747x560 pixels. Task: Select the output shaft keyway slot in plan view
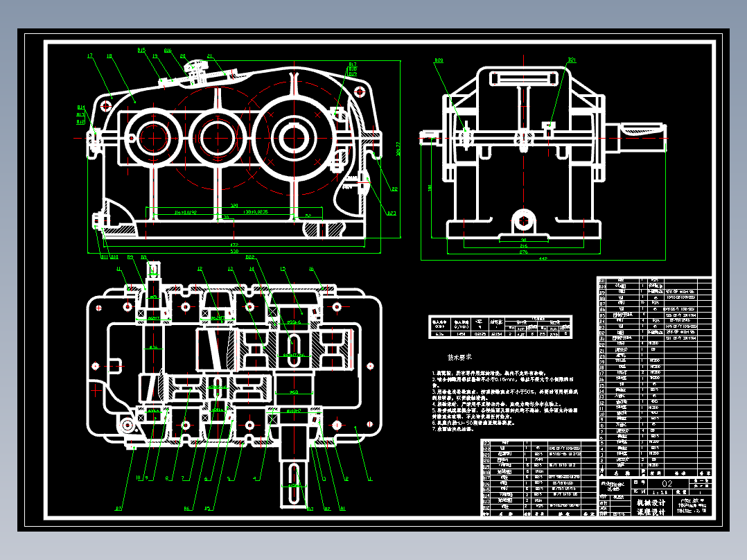(x=295, y=487)
